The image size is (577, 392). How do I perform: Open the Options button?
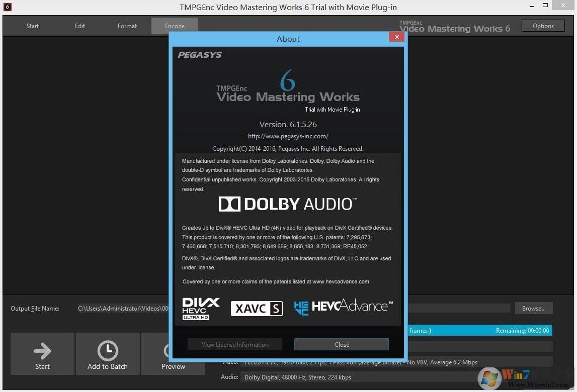pos(543,26)
